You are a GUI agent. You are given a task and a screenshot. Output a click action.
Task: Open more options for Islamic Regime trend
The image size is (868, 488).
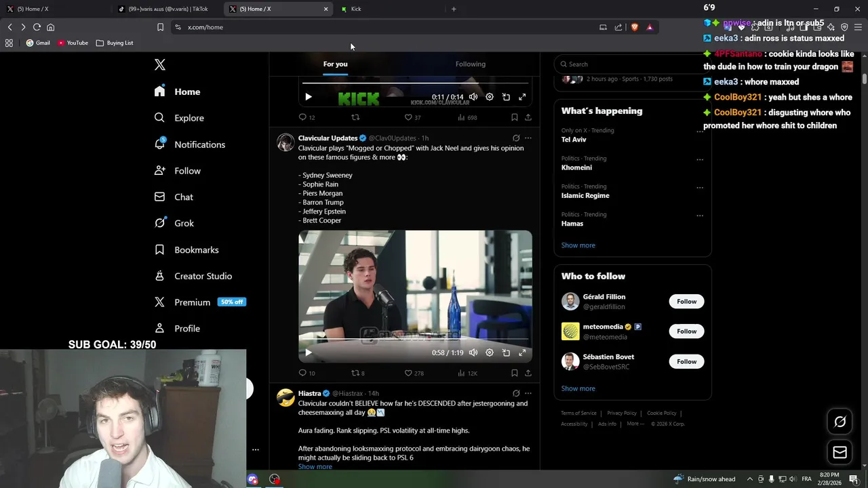(700, 188)
